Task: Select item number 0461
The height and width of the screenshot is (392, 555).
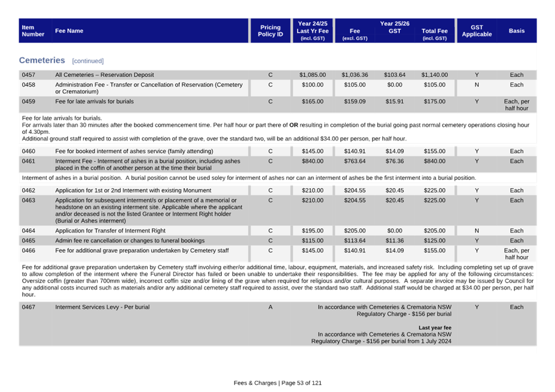Action: coord(28,161)
